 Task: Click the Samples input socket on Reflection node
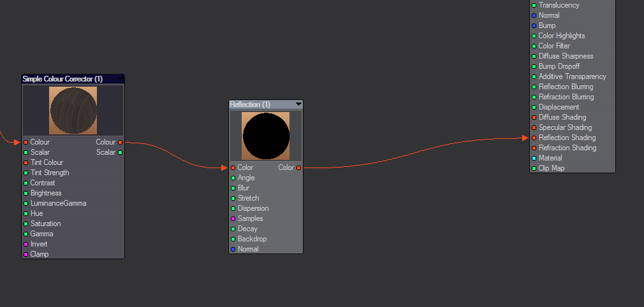[233, 218]
